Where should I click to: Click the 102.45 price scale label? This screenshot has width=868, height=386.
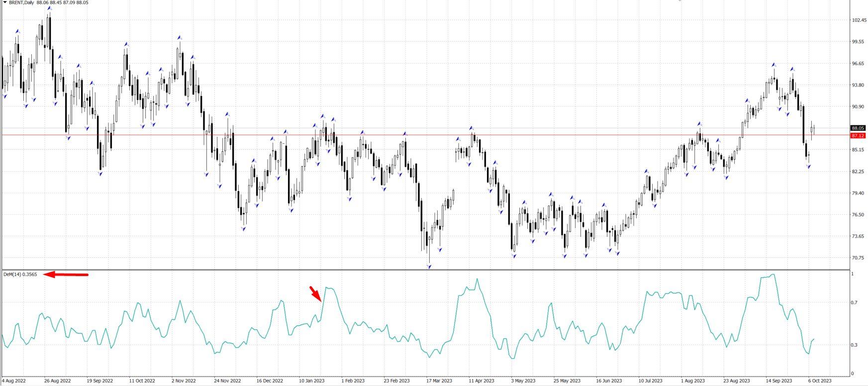(859, 20)
